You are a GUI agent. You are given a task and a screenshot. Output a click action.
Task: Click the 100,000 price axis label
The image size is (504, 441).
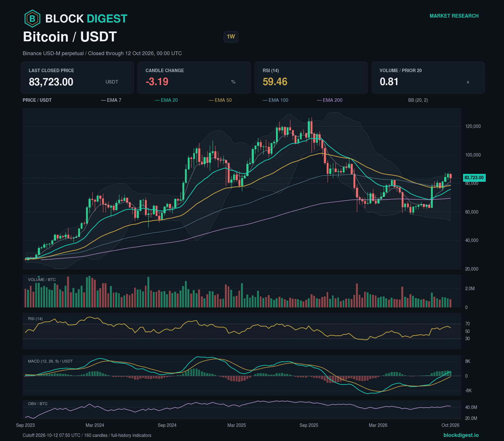coord(473,155)
